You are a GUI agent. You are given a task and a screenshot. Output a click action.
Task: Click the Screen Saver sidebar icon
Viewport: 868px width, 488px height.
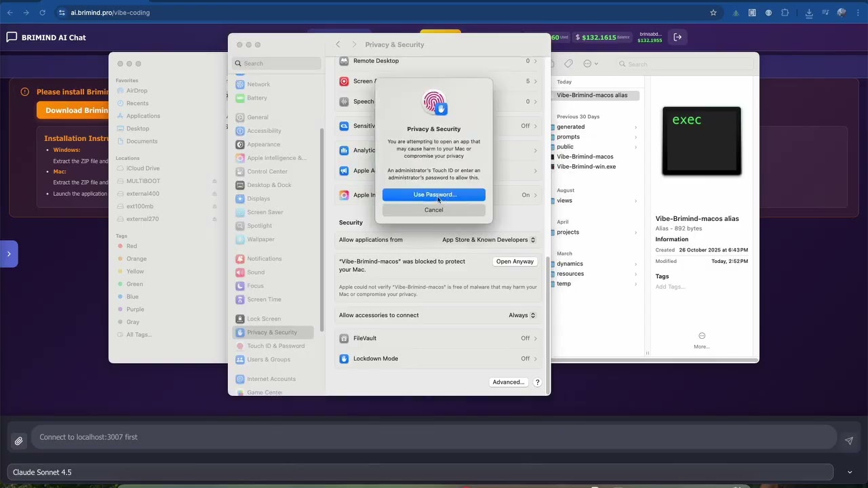click(240, 212)
